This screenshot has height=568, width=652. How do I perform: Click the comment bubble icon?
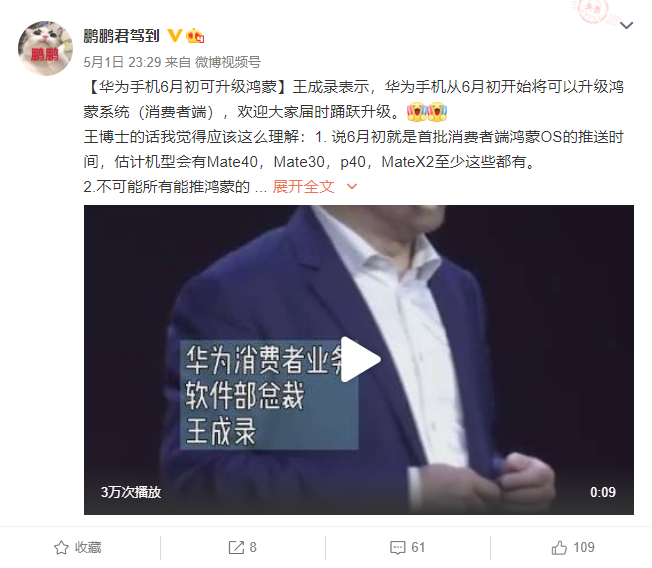(398, 548)
